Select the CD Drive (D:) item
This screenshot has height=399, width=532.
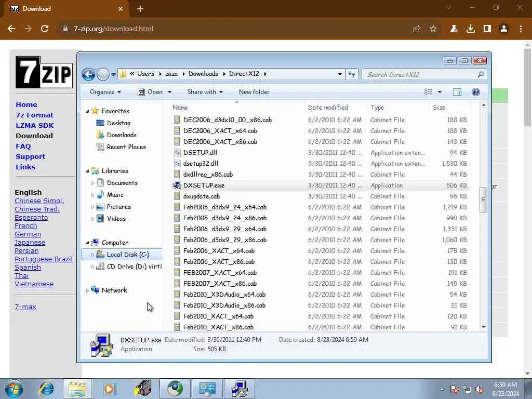click(x=128, y=267)
